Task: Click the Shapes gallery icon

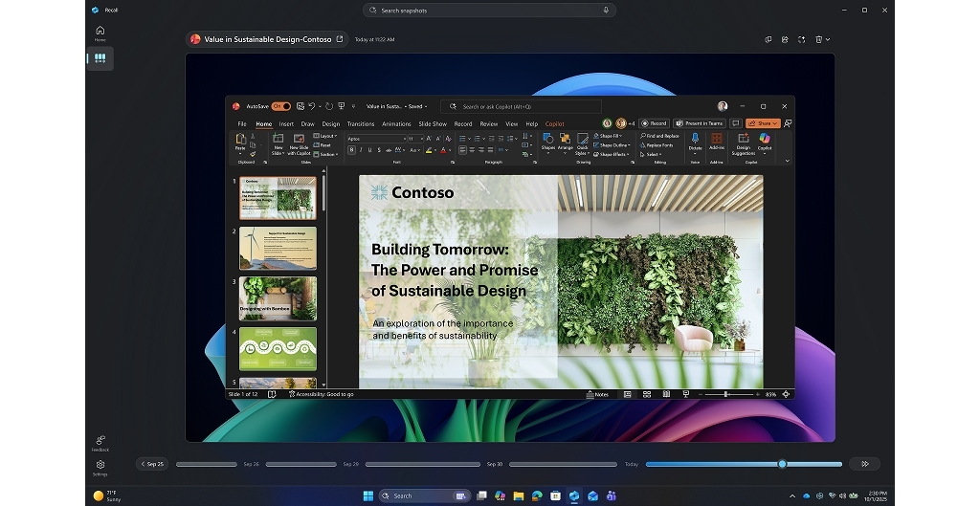Action: [x=548, y=138]
